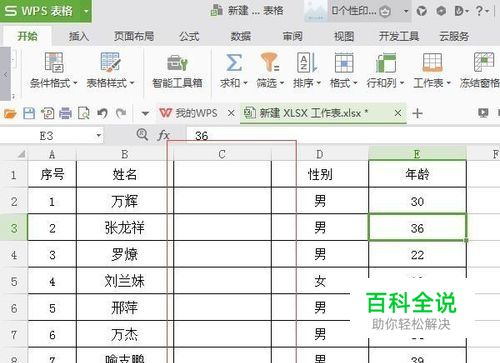500x363 pixels.
Task: Open the Table Style (表格样式) icon
Action: 110,62
